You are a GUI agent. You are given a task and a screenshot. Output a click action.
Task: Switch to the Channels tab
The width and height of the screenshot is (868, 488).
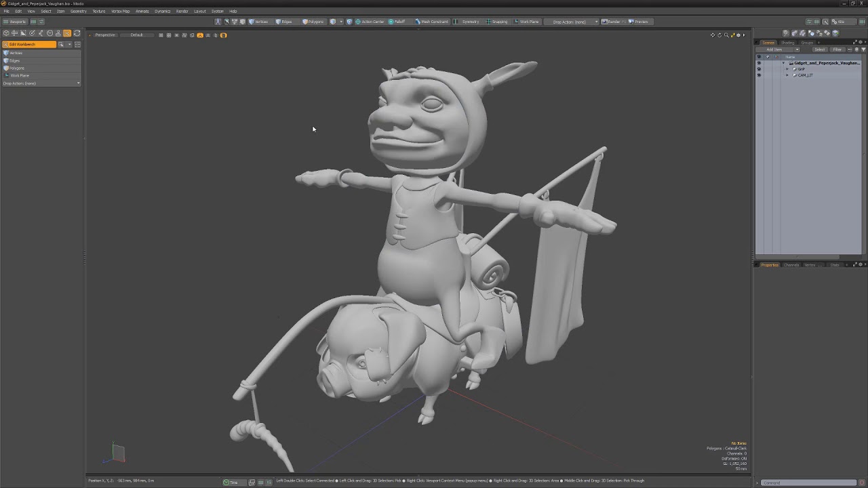791,265
